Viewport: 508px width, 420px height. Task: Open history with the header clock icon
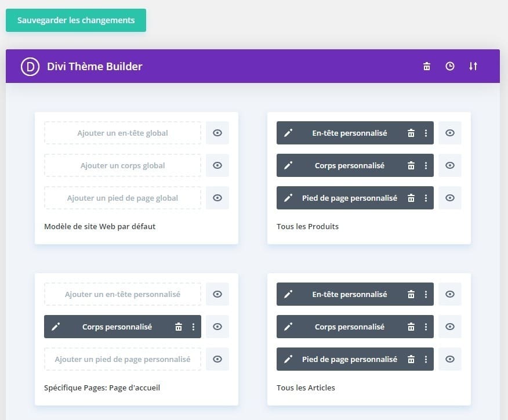449,66
